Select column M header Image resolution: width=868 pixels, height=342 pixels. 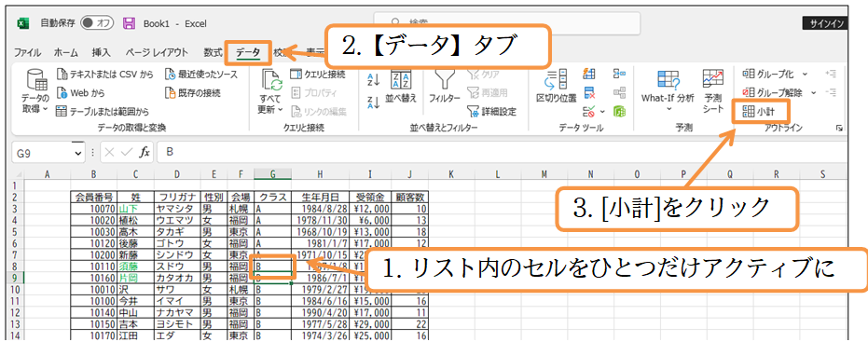(544, 174)
